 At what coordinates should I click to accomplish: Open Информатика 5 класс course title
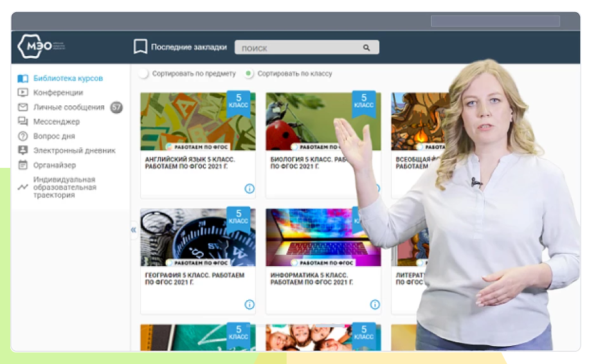(311, 278)
